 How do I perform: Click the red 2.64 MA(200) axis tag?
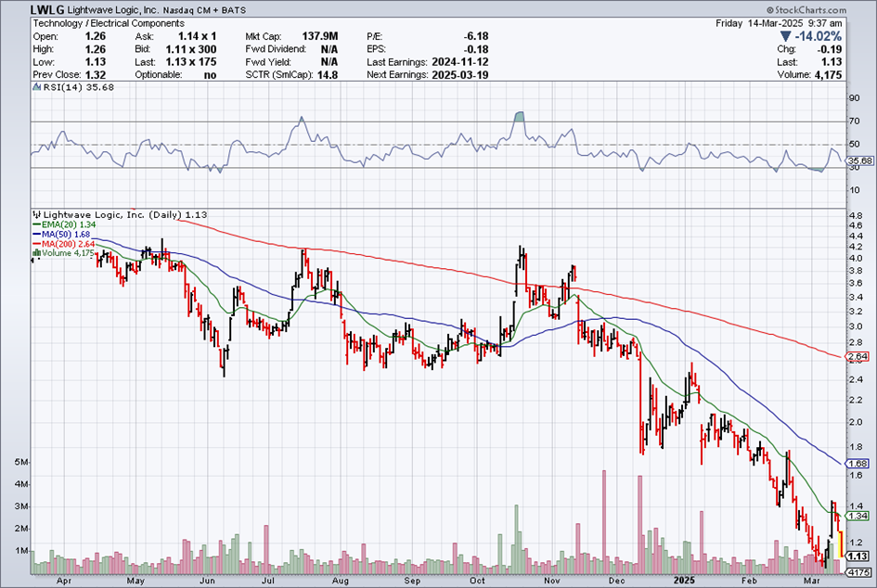coord(858,356)
